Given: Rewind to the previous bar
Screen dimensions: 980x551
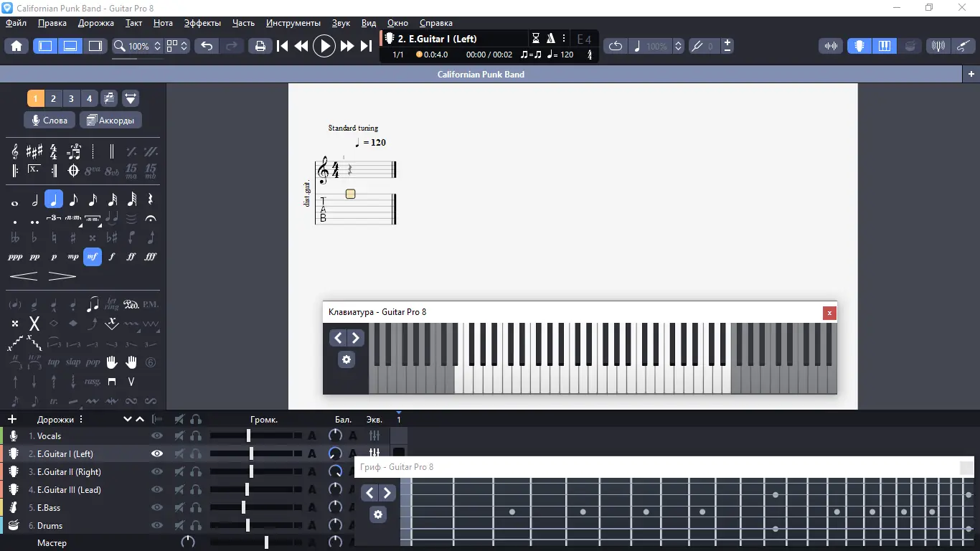Looking at the screenshot, I should point(301,46).
